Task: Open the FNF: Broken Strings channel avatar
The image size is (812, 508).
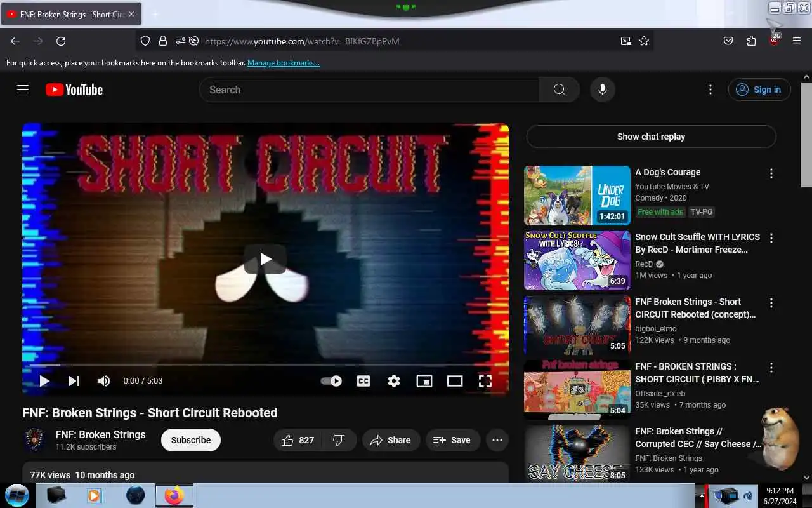Action: click(x=35, y=440)
